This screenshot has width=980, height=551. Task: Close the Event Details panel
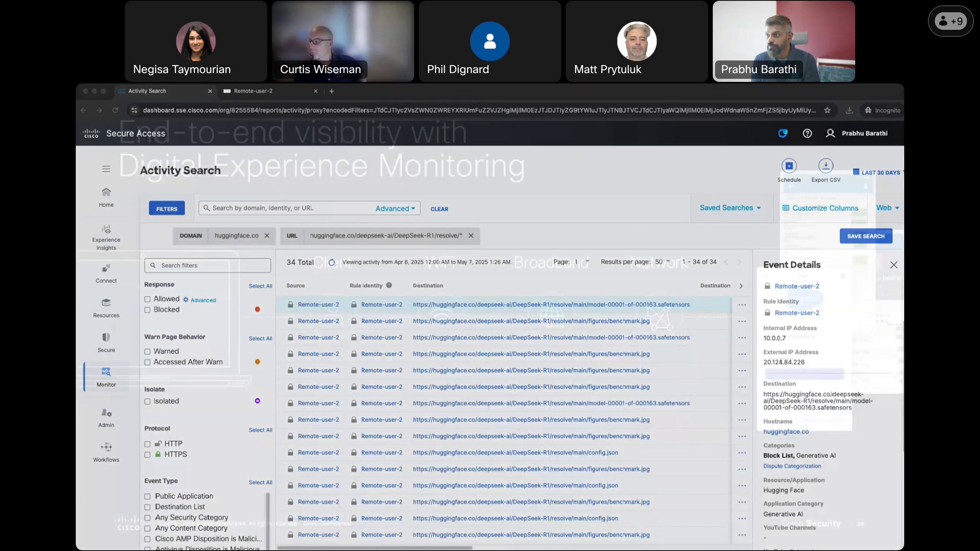(894, 265)
